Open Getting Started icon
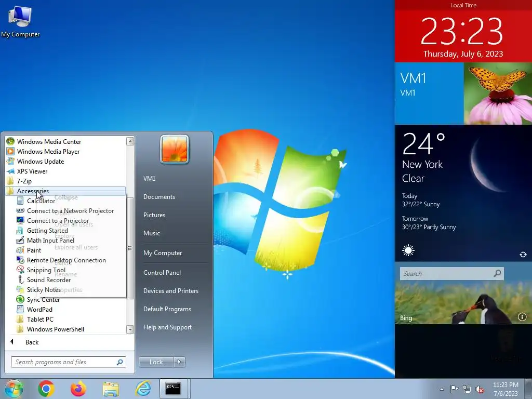Image resolution: width=532 pixels, height=399 pixels. [20, 230]
